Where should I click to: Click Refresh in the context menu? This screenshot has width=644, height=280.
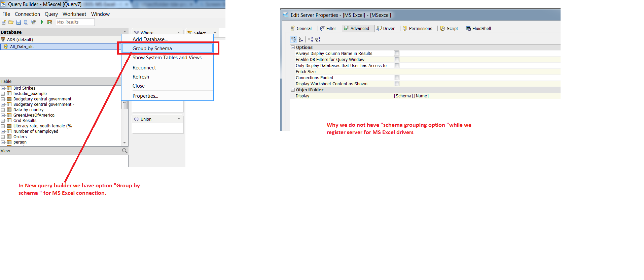(x=167, y=77)
